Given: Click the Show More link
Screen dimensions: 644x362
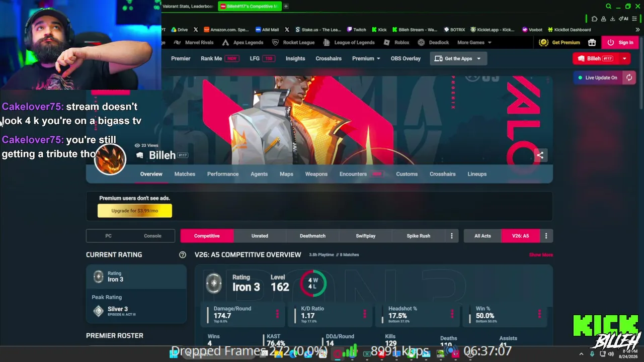Looking at the screenshot, I should pos(541,255).
